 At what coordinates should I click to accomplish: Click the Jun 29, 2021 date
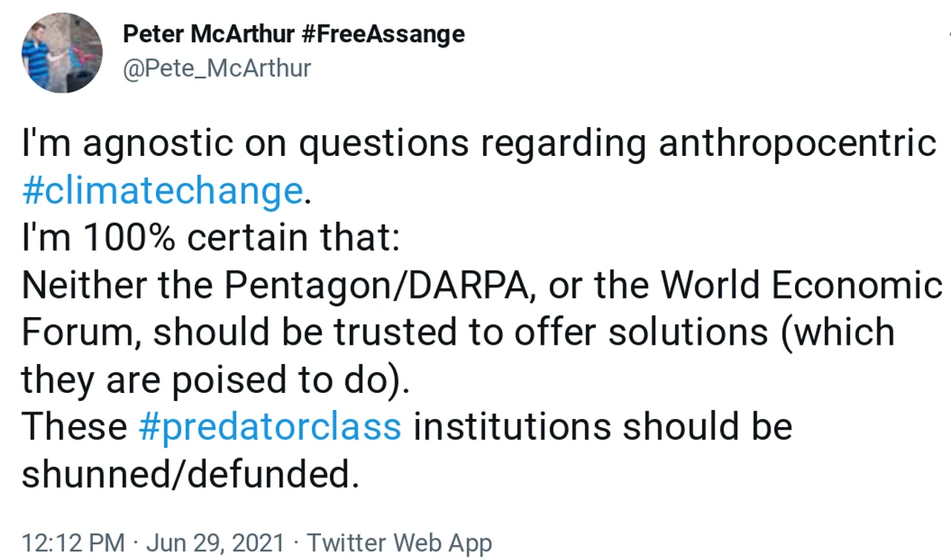point(215,543)
